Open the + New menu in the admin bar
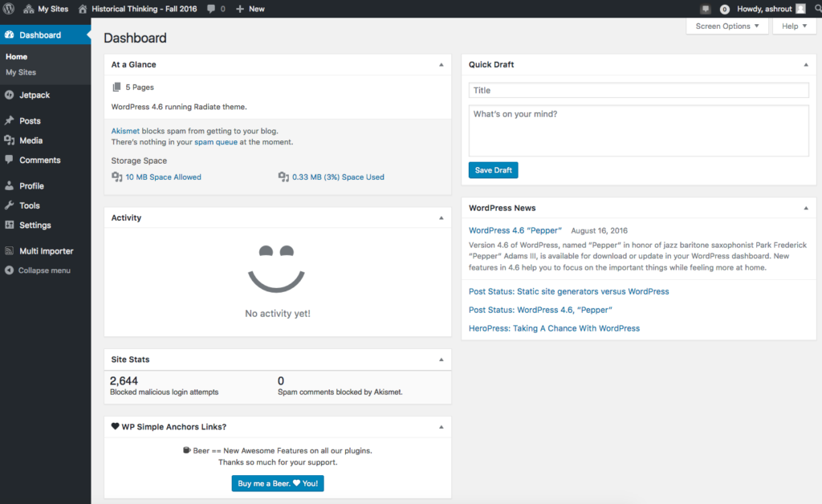Image resolution: width=822 pixels, height=504 pixels. tap(250, 9)
